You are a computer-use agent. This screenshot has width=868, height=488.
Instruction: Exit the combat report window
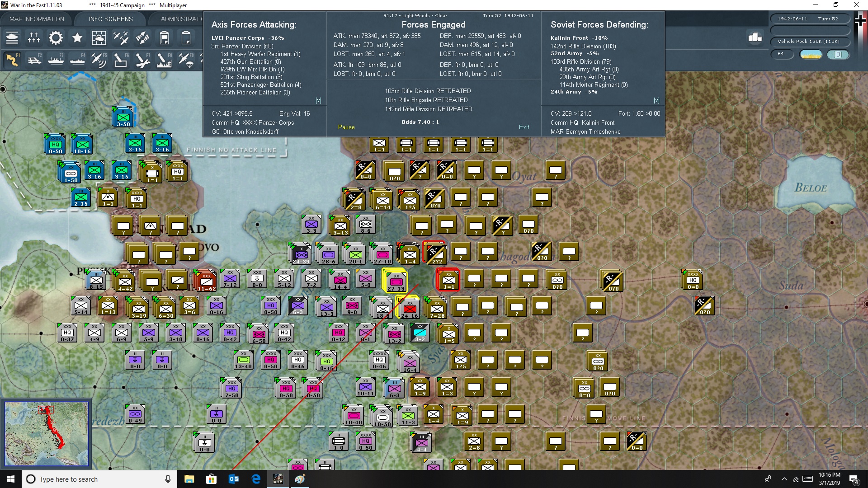click(524, 127)
